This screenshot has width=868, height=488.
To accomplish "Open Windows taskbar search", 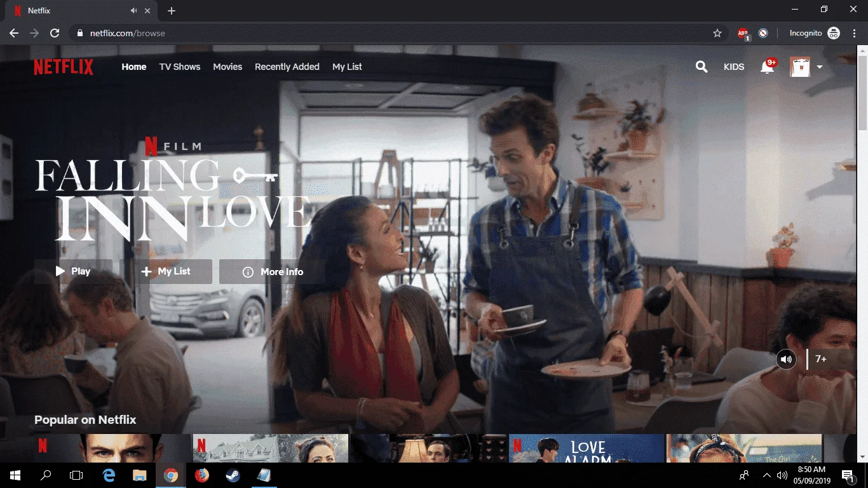I will [46, 475].
